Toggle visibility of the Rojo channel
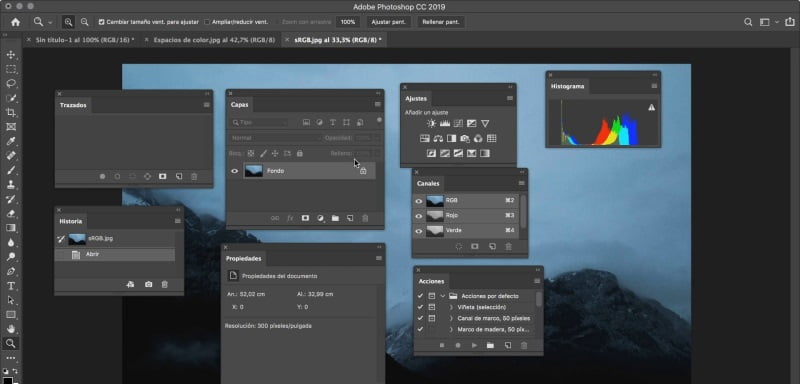The image size is (800, 384). pyautogui.click(x=419, y=216)
